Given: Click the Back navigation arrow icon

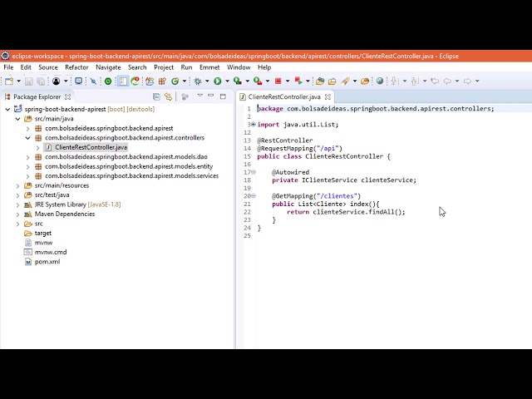Looking at the screenshot, I should coord(447,81).
